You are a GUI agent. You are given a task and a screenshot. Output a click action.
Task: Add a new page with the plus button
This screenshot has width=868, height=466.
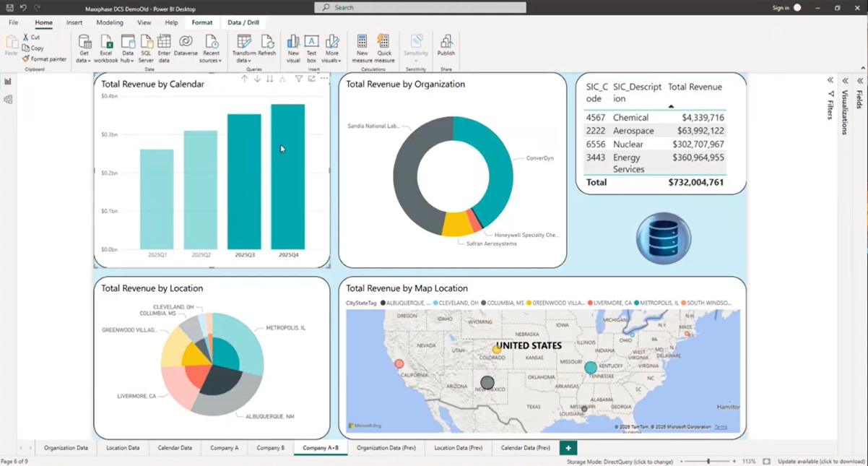(x=568, y=448)
